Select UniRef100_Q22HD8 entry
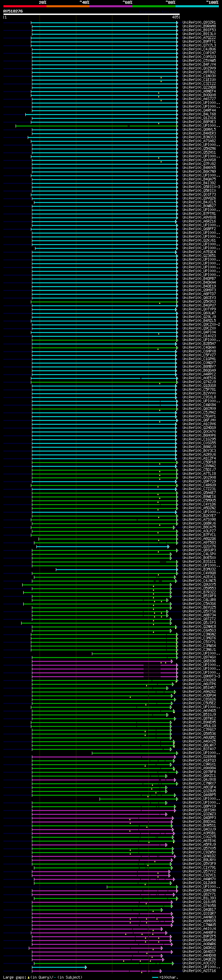The width and height of the screenshot is (222, 980). [x=199, y=88]
